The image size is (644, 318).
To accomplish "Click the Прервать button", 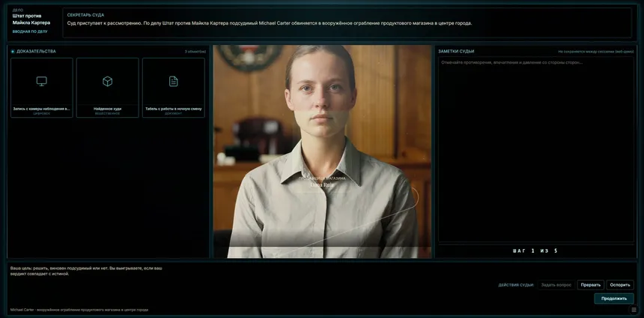I will click(x=590, y=285).
